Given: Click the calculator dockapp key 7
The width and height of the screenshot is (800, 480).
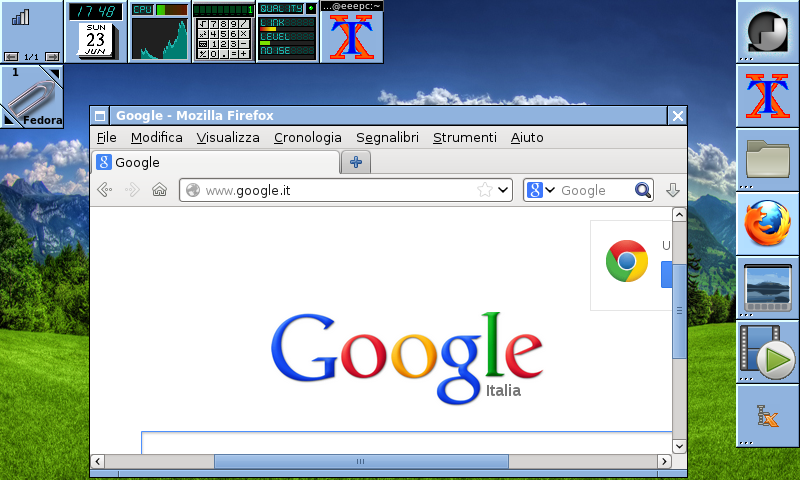Looking at the screenshot, I should click(214, 24).
